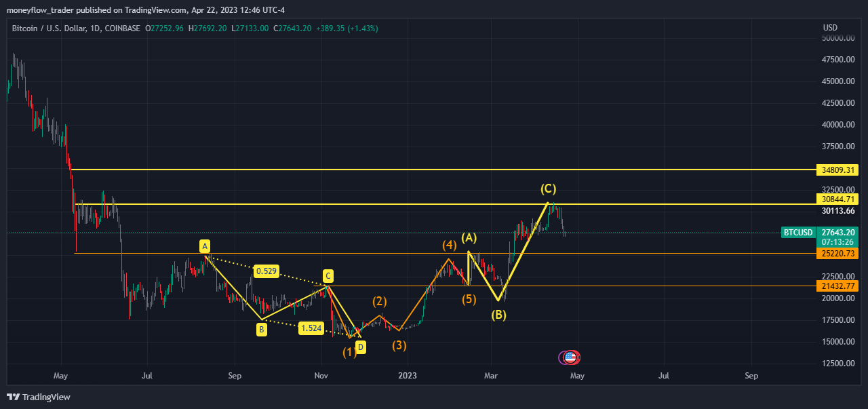
Task: Click the 17500.00 price axis tick
Action: (x=838, y=320)
